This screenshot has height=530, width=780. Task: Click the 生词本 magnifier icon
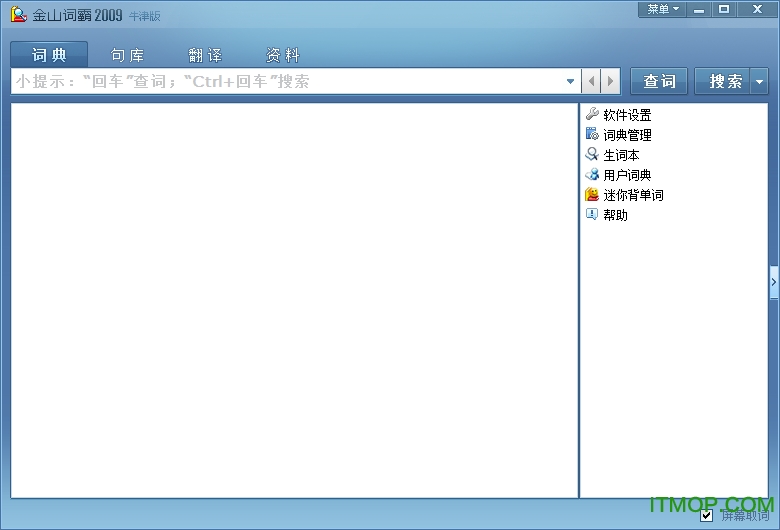click(x=592, y=155)
